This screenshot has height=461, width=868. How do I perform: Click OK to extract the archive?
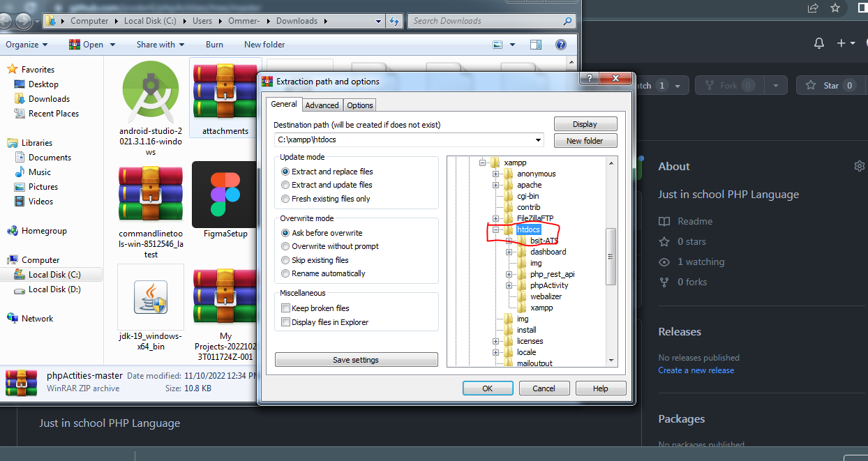pyautogui.click(x=488, y=388)
